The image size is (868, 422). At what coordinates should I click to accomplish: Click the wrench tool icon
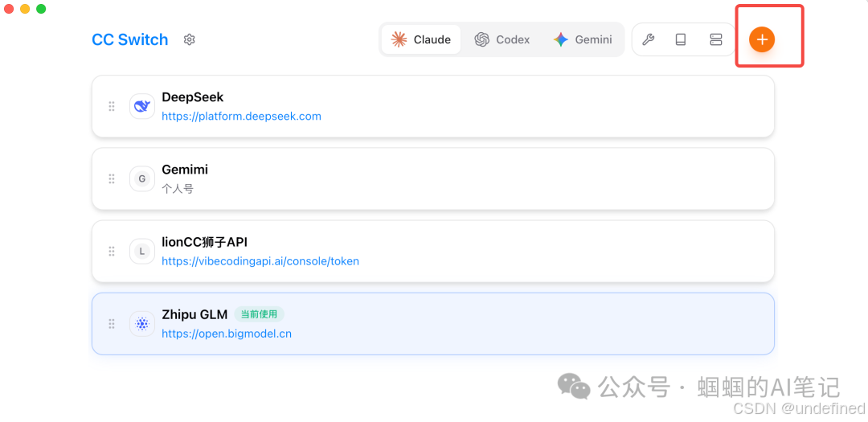tap(649, 39)
